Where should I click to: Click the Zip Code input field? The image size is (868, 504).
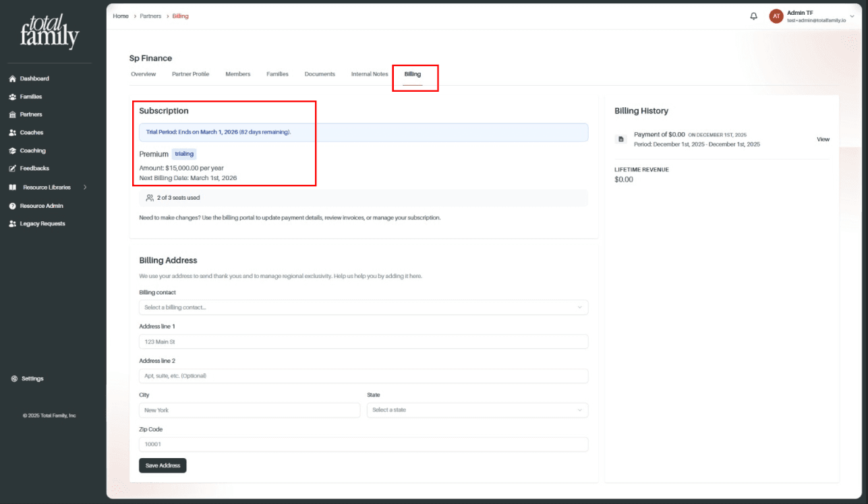pos(364,445)
